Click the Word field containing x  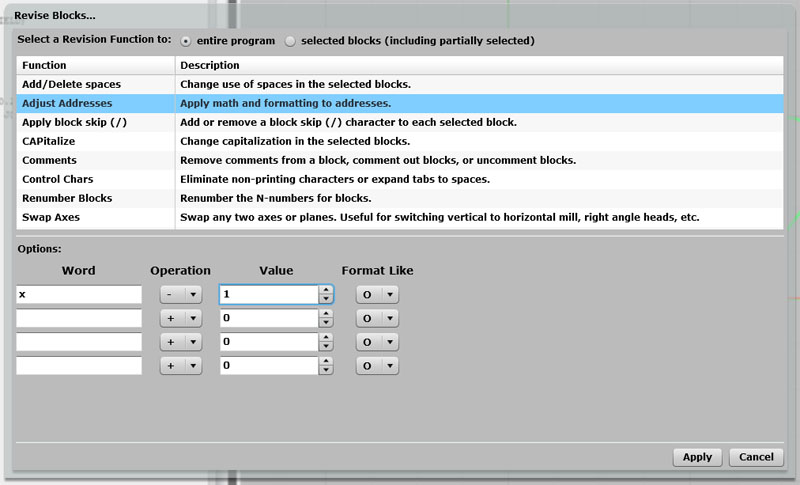[79, 294]
